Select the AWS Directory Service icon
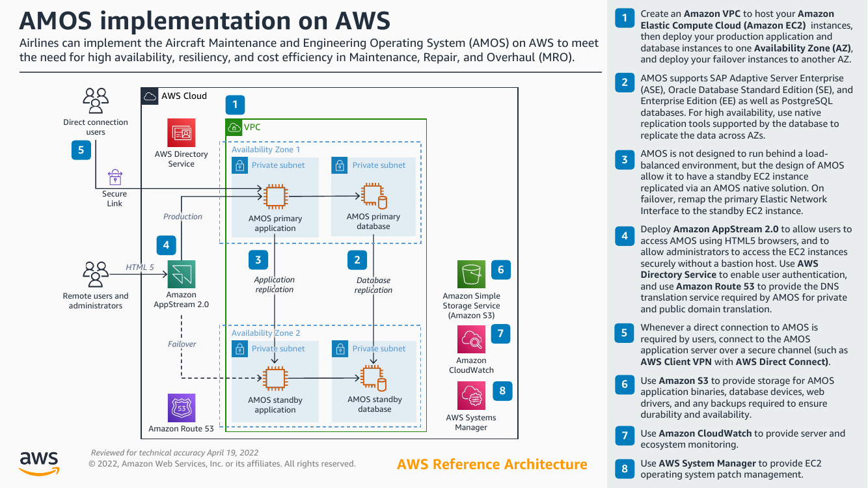 tap(181, 133)
